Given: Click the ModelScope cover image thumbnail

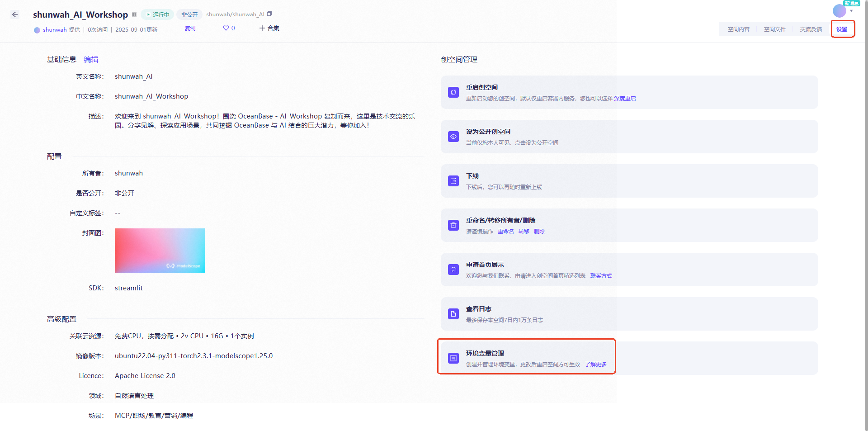Looking at the screenshot, I should coord(160,250).
